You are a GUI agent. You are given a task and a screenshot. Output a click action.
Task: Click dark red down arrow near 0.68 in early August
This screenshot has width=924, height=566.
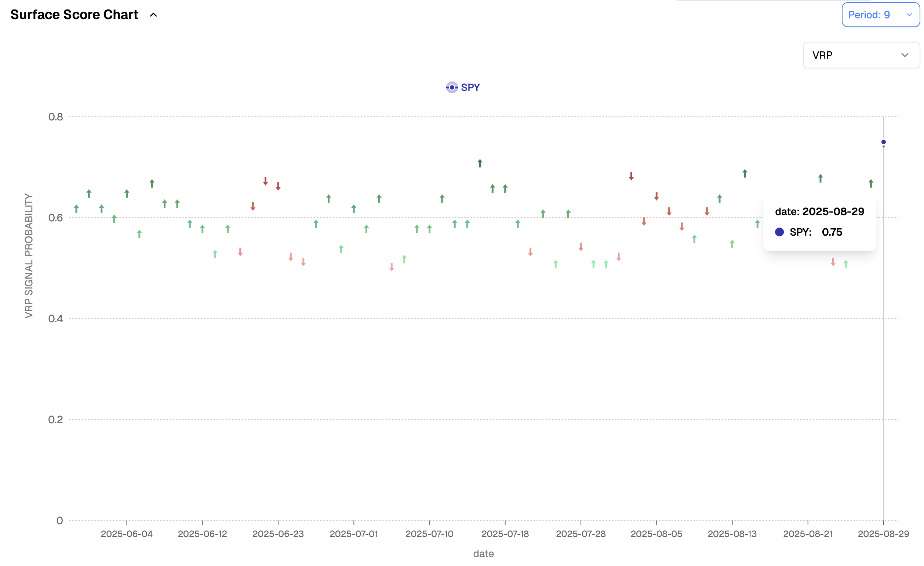click(631, 176)
